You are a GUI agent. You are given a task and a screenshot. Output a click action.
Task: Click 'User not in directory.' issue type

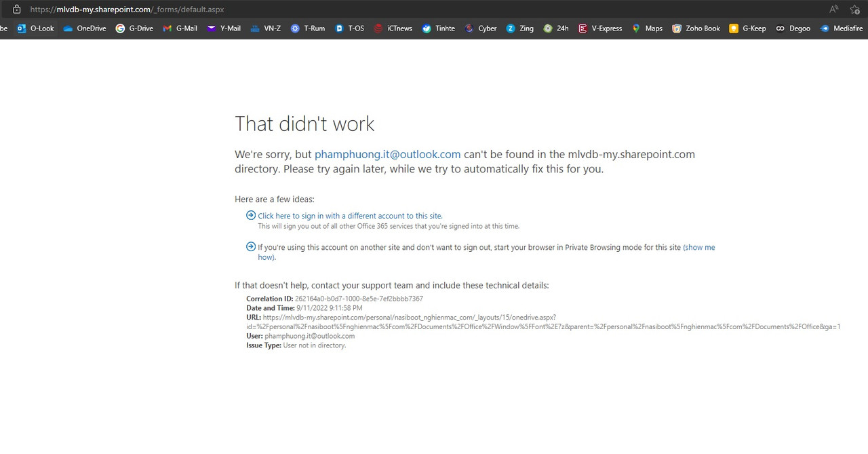point(315,345)
